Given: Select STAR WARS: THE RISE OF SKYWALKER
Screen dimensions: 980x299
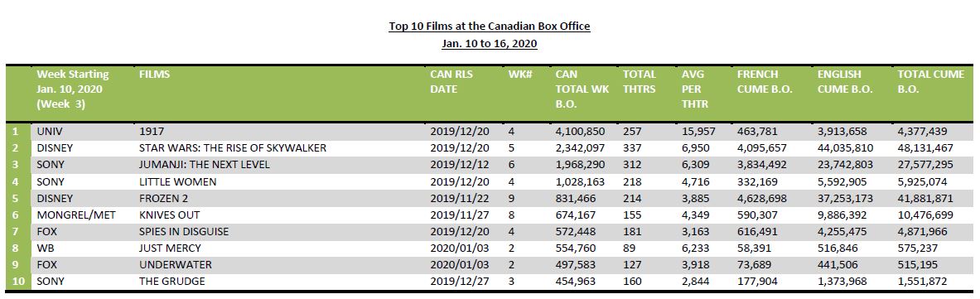Looking at the screenshot, I should pos(233,148).
